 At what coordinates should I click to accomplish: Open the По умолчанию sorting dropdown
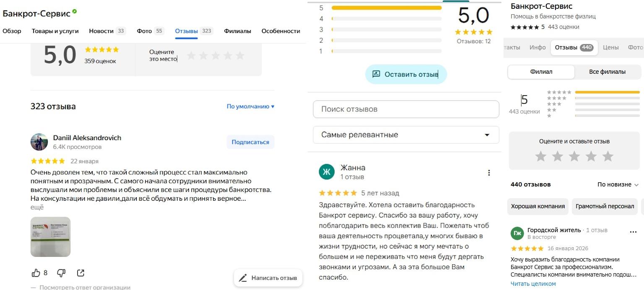pyautogui.click(x=250, y=106)
